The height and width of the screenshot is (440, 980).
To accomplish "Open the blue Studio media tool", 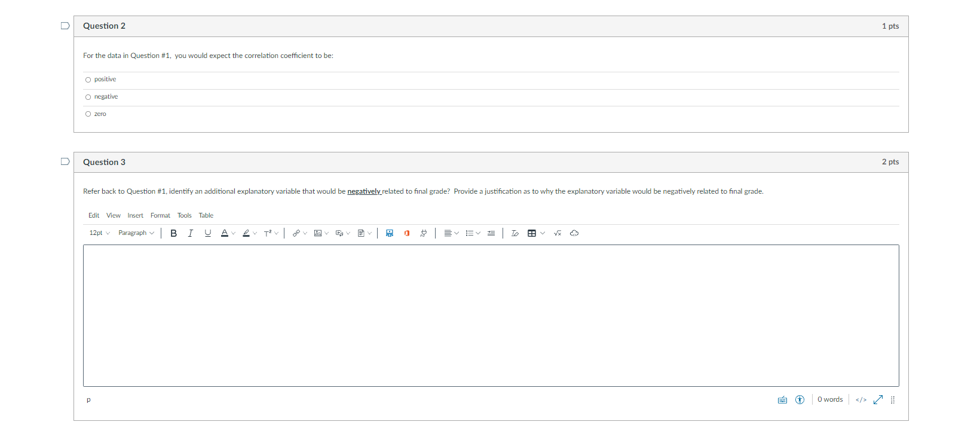I will click(x=390, y=233).
